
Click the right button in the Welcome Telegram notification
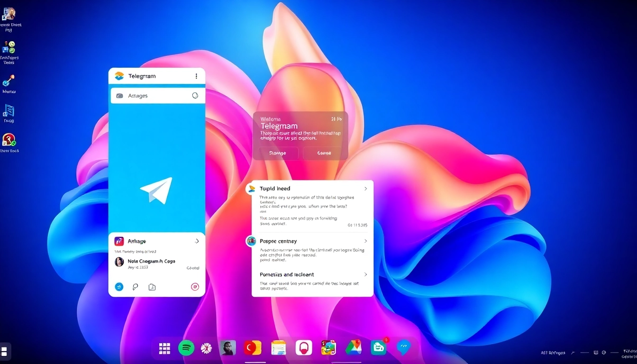pyautogui.click(x=324, y=153)
